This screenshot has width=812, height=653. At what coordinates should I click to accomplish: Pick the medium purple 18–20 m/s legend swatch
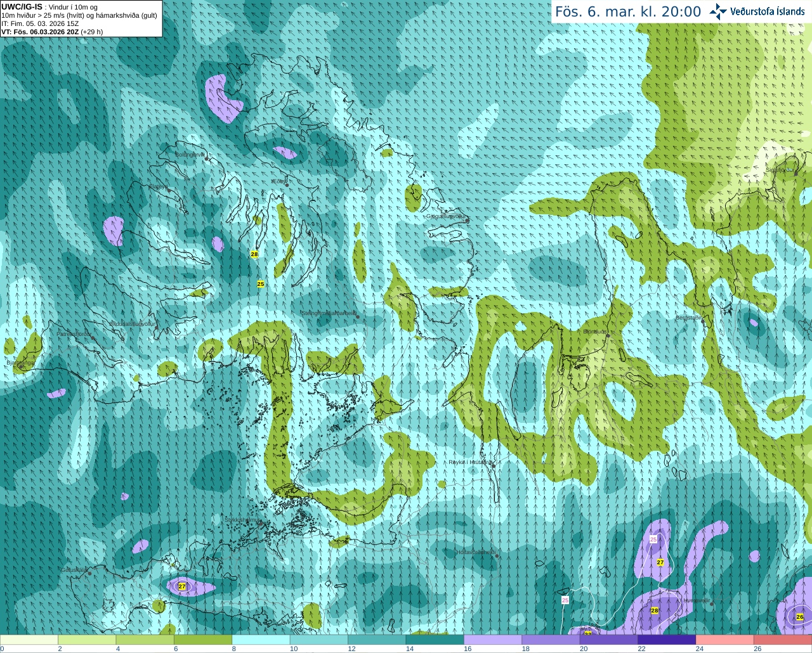[551, 640]
